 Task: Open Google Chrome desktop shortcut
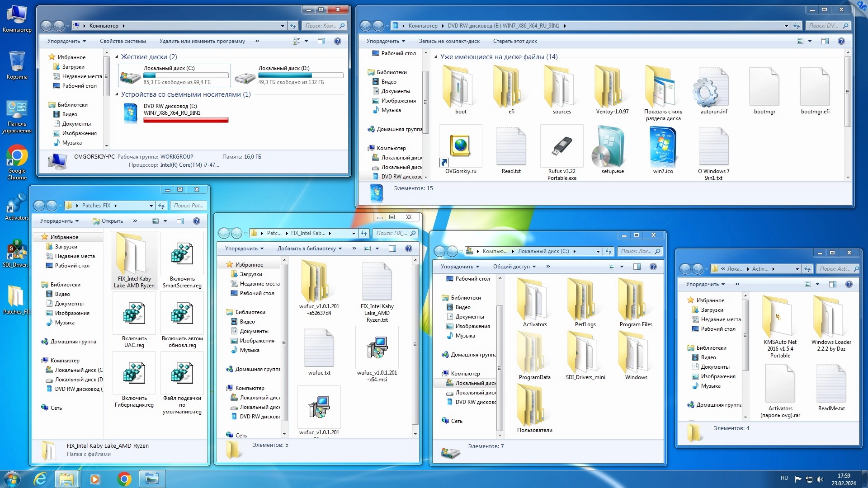pyautogui.click(x=17, y=156)
